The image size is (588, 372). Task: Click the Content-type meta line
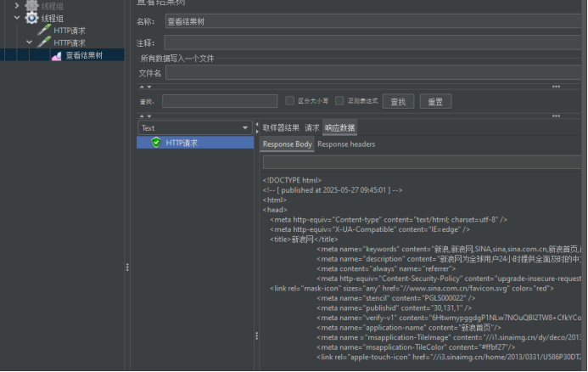click(389, 219)
